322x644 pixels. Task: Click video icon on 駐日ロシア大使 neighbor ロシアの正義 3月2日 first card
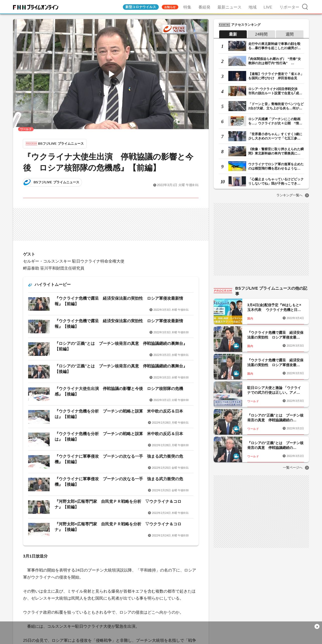(x=236, y=429)
